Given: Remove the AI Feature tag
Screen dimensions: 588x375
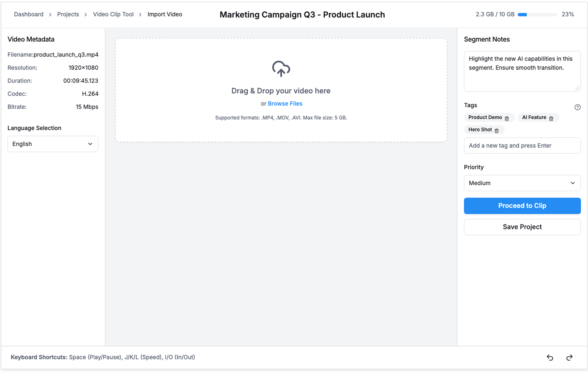Looking at the screenshot, I should [x=551, y=118].
